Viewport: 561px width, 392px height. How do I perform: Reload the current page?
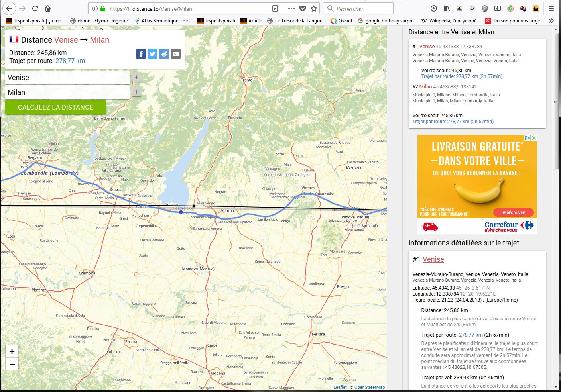coord(35,8)
